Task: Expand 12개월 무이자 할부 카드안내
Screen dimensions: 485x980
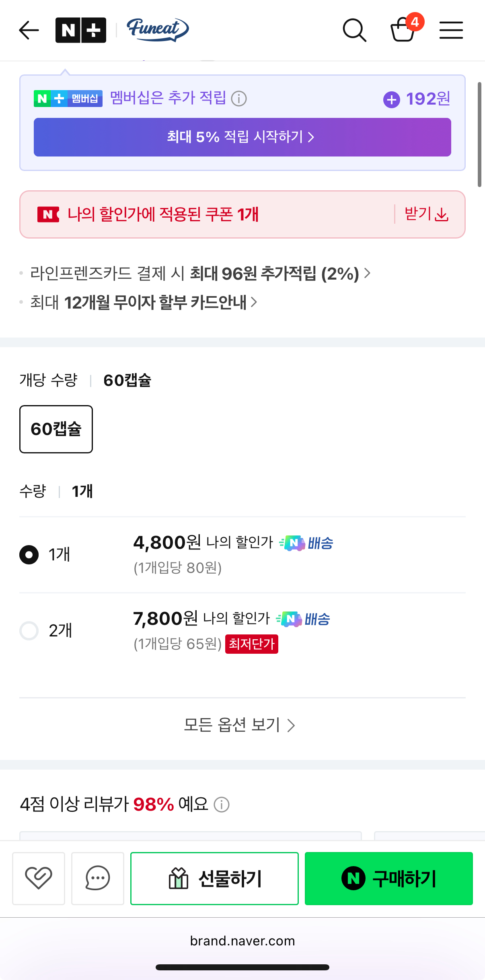Action: [x=144, y=302]
